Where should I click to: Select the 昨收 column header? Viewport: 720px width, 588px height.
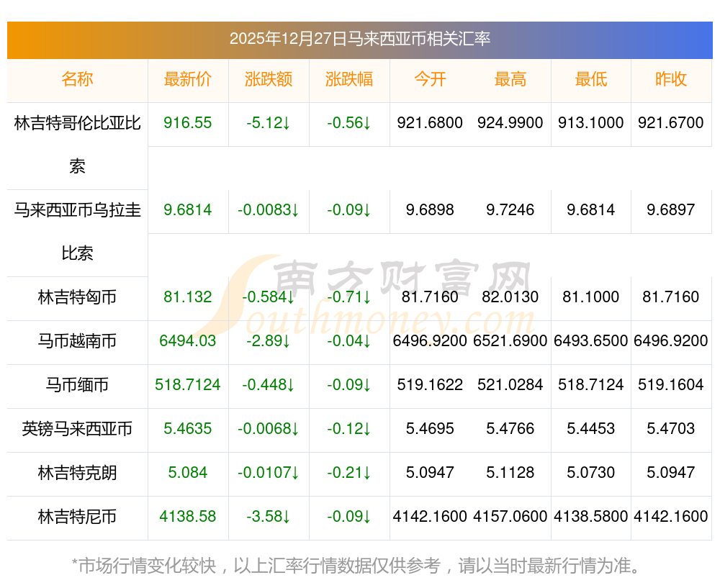[x=671, y=79]
